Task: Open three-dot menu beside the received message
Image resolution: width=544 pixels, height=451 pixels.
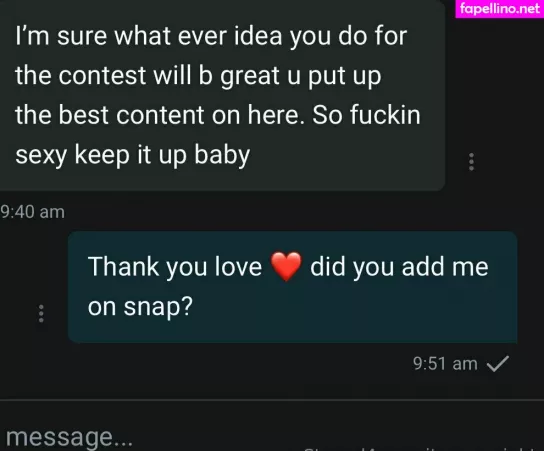Action: coord(471,162)
